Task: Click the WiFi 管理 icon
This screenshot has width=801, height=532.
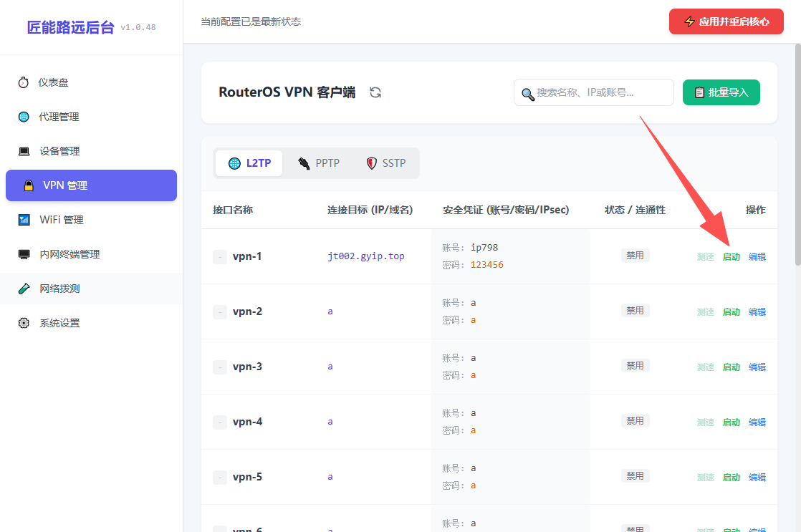Action: coord(24,220)
